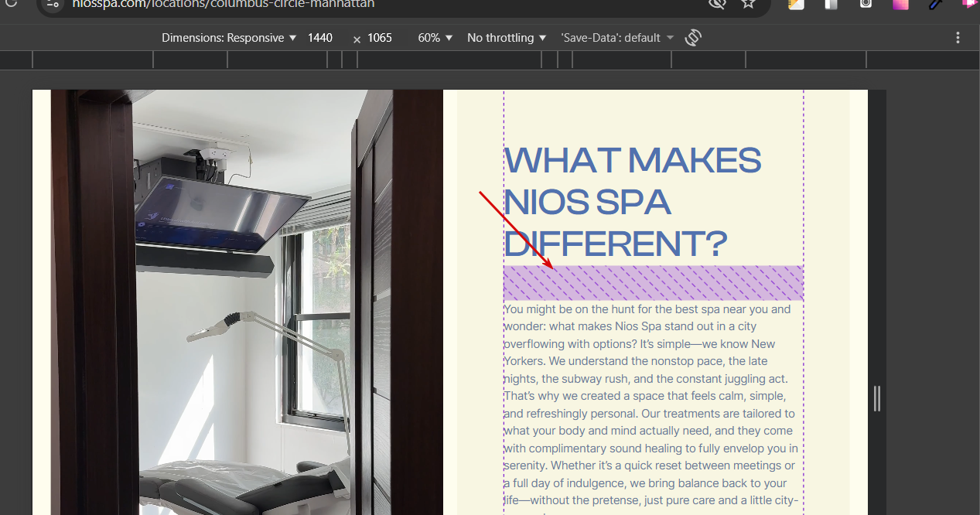
Task: Open the 'Save-Data': default dropdown
Action: click(x=617, y=38)
